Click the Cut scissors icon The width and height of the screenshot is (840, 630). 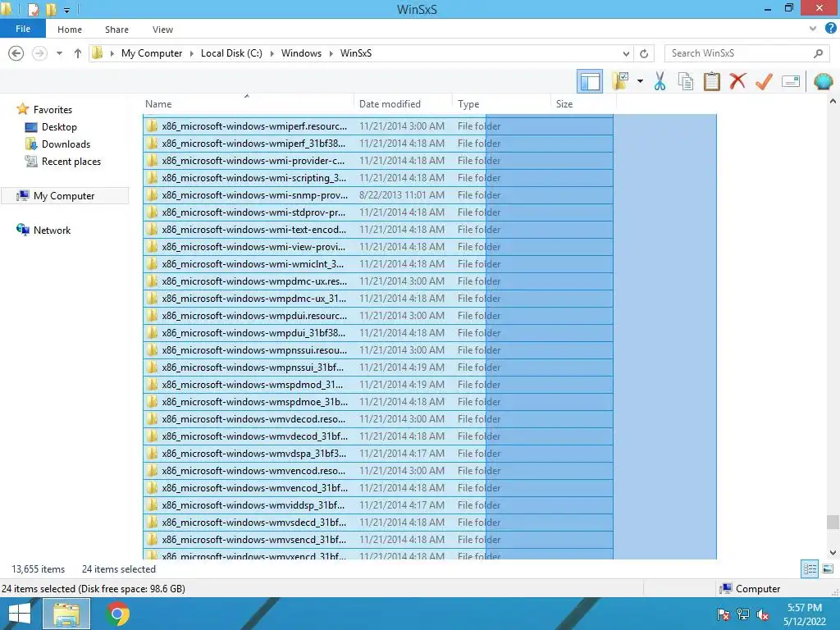coord(660,81)
